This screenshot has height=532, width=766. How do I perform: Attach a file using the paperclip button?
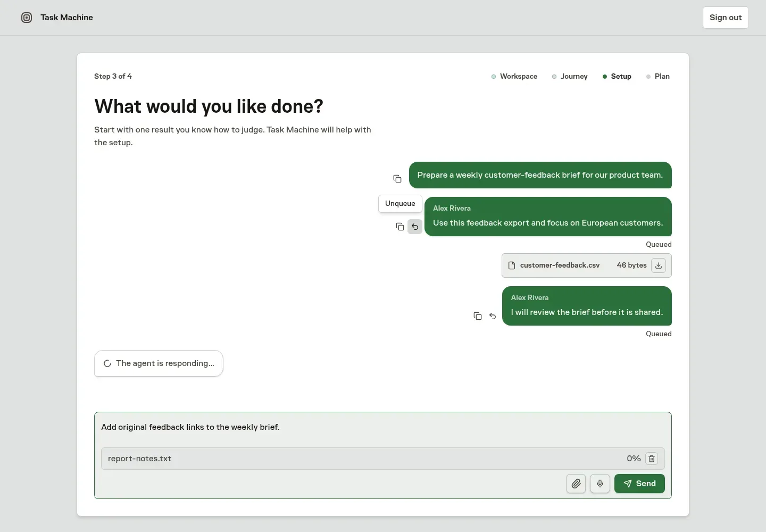point(576,484)
